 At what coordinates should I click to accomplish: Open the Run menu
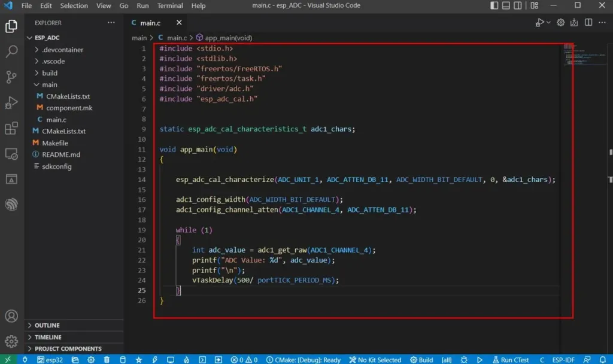(x=142, y=5)
